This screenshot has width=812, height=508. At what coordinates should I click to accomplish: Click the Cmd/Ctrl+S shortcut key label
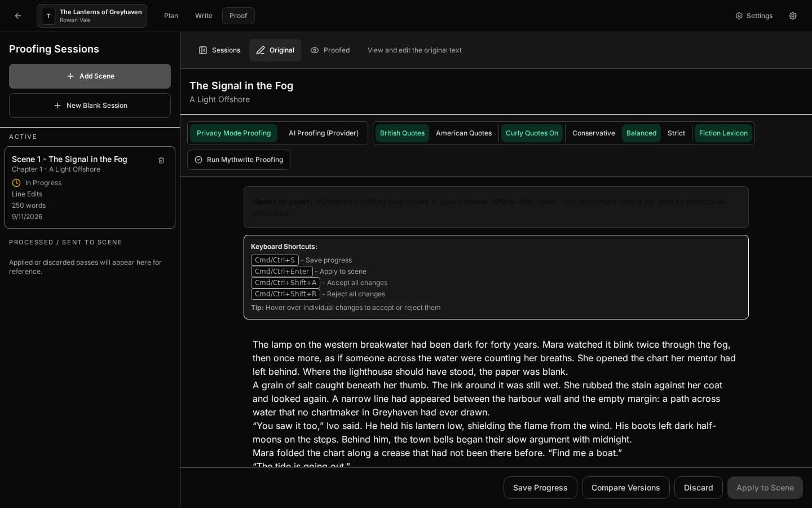(x=275, y=260)
